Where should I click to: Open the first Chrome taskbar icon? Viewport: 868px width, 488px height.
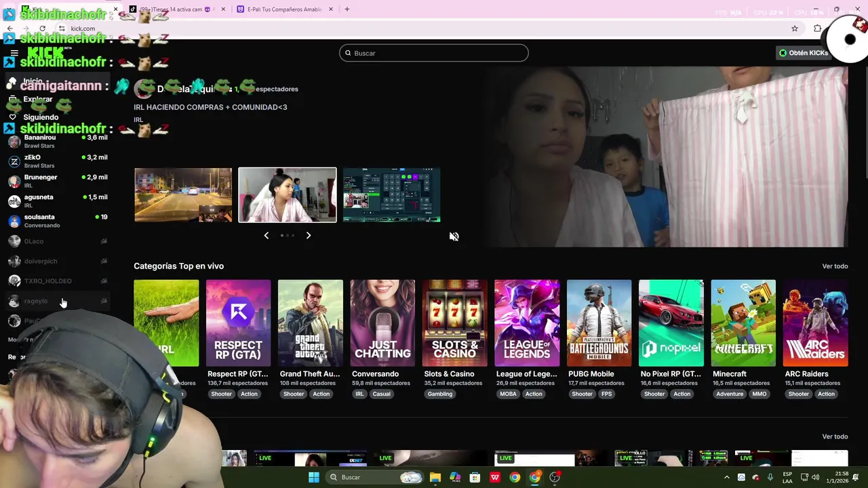point(515,477)
